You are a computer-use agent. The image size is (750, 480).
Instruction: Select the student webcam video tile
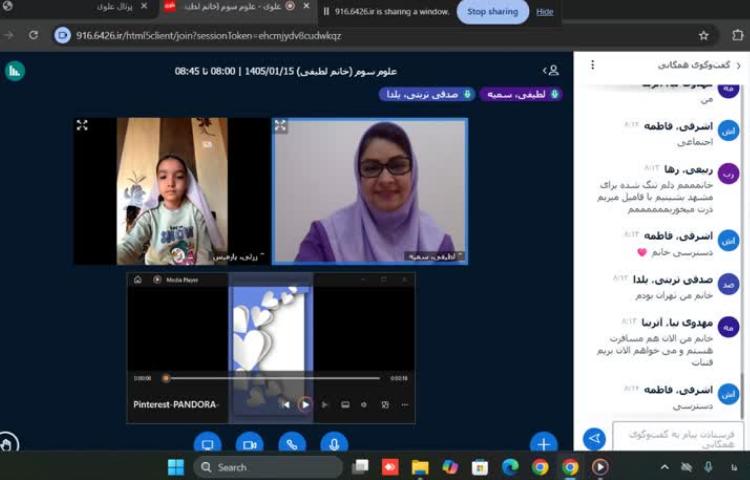click(171, 191)
